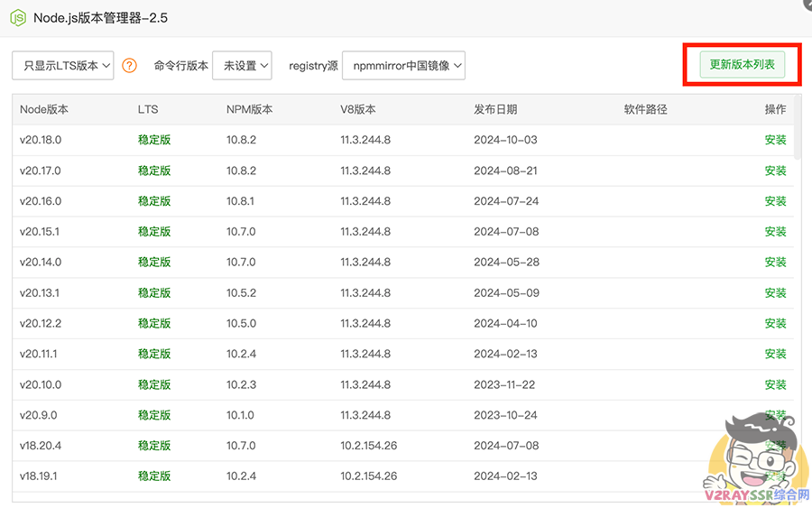The image size is (812, 508).
Task: Click the Node.js logo icon in title
Action: 17,17
